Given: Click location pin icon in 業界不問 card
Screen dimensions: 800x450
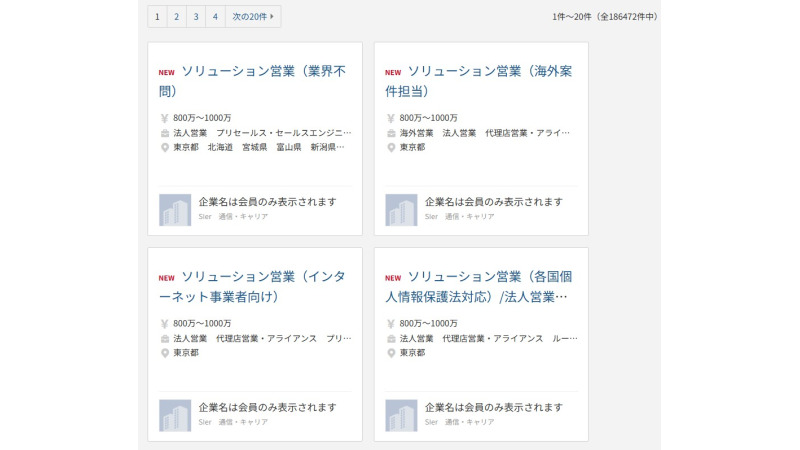Looking at the screenshot, I should click(165, 147).
